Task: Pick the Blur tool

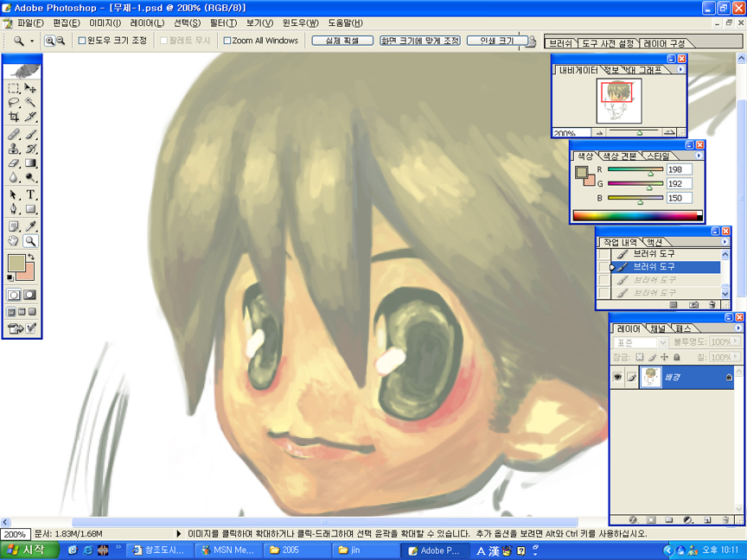Action: [14, 177]
